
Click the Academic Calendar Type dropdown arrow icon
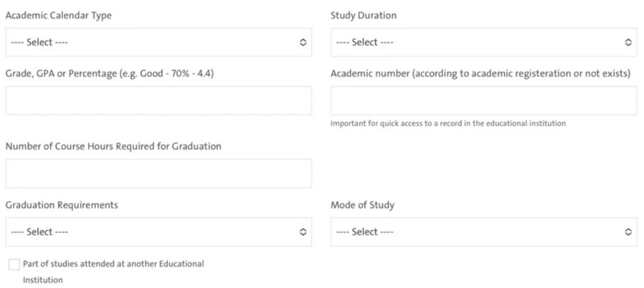click(x=303, y=43)
